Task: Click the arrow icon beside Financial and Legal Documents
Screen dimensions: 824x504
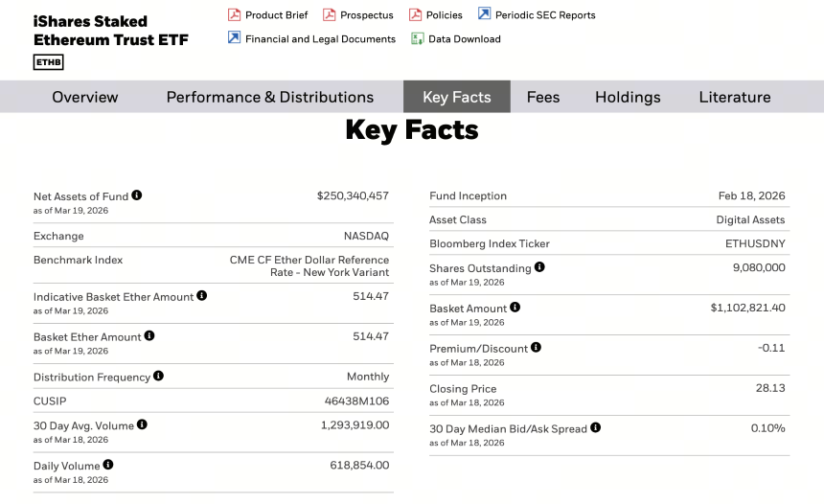Action: pos(234,37)
